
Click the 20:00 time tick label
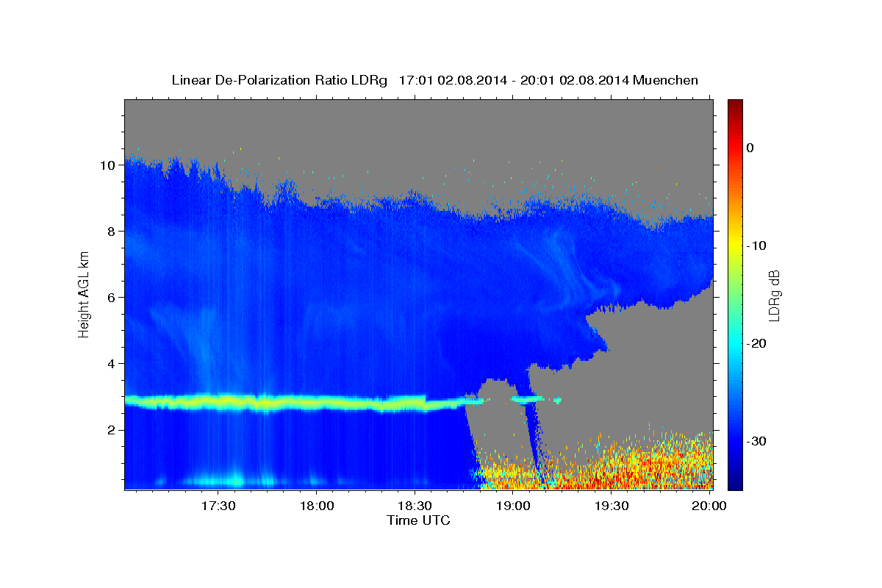tap(709, 506)
